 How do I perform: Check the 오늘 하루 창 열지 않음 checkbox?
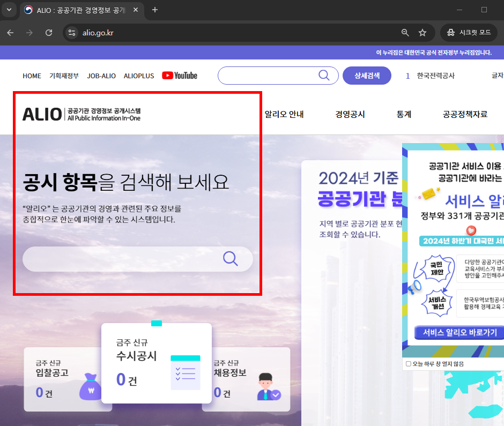point(407,363)
